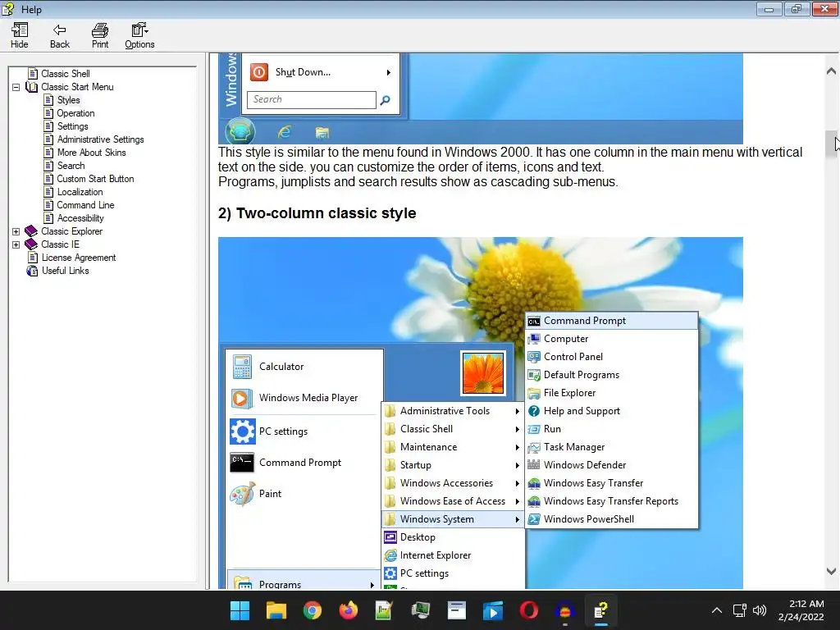The height and width of the screenshot is (630, 840).
Task: Launch Firefox from taskbar
Action: (348, 610)
